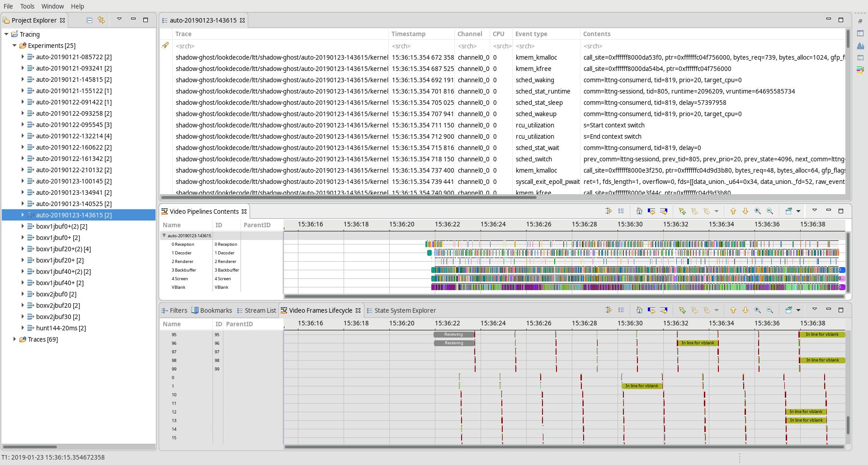Image resolution: width=868 pixels, height=465 pixels.
Task: Add bookmark flag in Video Frames Lifecycle toolbar
Action: click(x=683, y=310)
